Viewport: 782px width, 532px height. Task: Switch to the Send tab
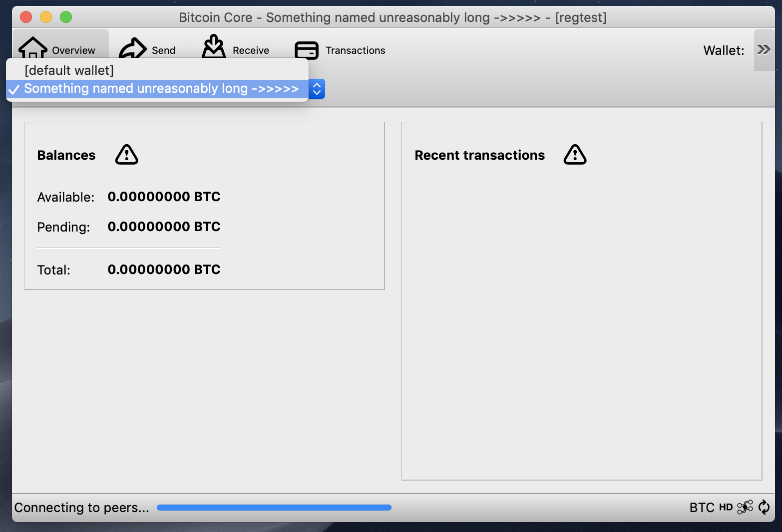pos(147,50)
